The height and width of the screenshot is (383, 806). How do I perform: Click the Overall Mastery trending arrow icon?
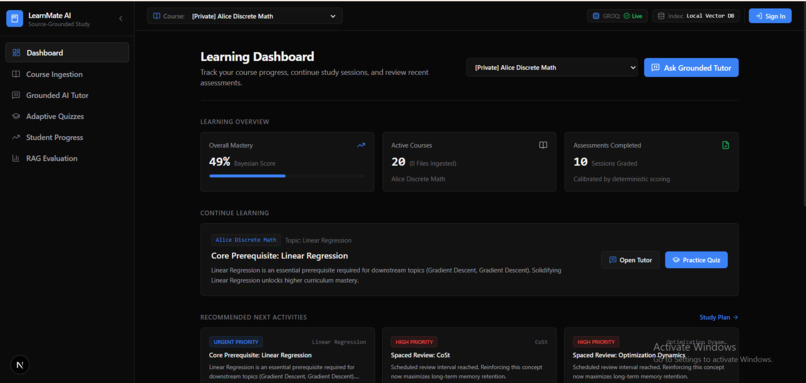(361, 145)
